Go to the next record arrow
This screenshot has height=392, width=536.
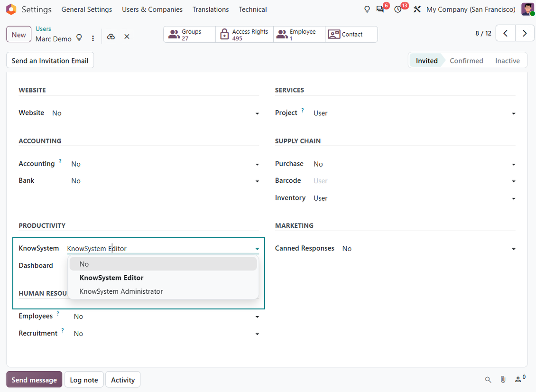[x=524, y=34]
